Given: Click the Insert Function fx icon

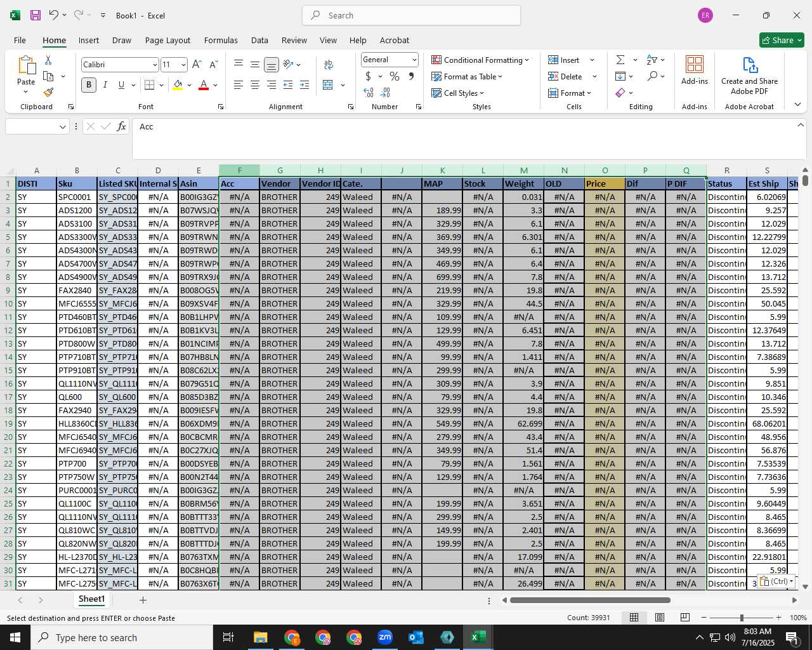Looking at the screenshot, I should click(122, 127).
